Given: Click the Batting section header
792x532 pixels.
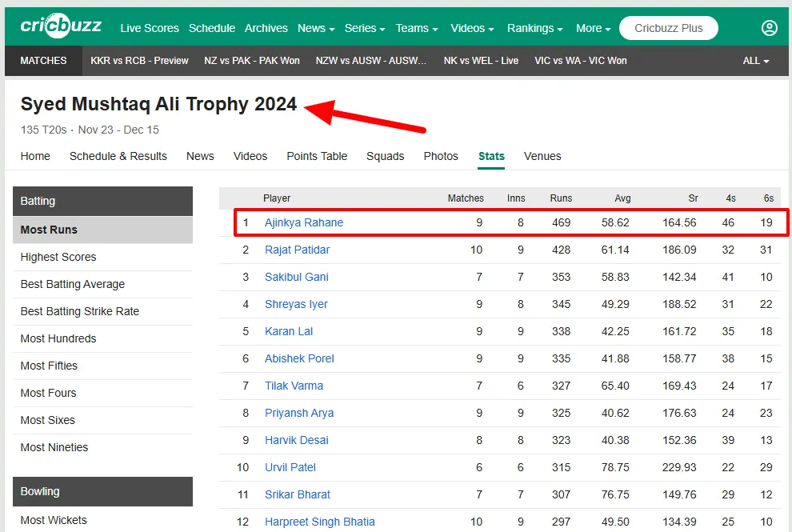Looking at the screenshot, I should (102, 201).
